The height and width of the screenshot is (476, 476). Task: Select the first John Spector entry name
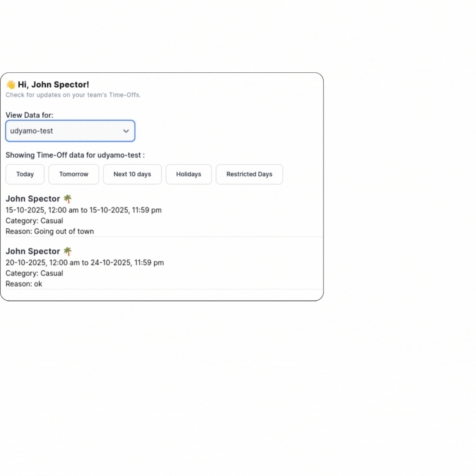[33, 198]
